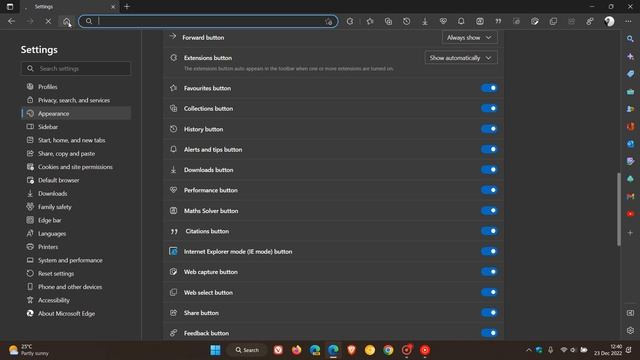This screenshot has width=640, height=360.
Task: Switch off the Performance button toggle
Action: [489, 190]
